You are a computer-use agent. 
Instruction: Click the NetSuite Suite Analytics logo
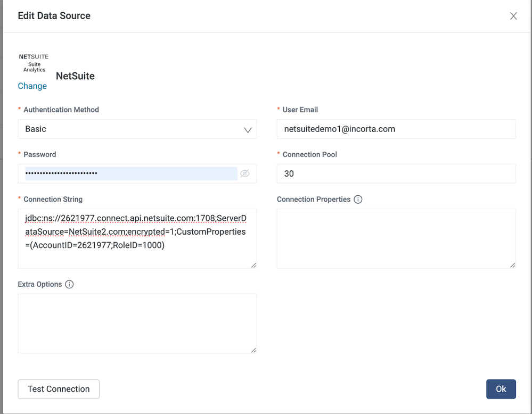[34, 63]
